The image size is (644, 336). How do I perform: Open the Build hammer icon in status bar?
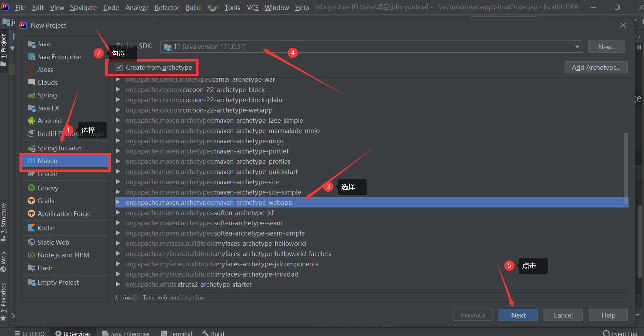pyautogui.click(x=205, y=333)
